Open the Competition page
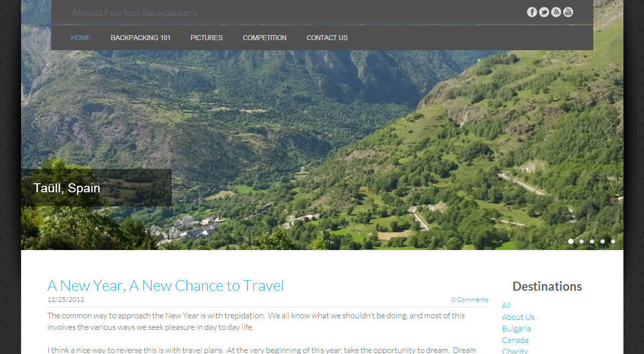644x354 pixels. pyautogui.click(x=265, y=38)
